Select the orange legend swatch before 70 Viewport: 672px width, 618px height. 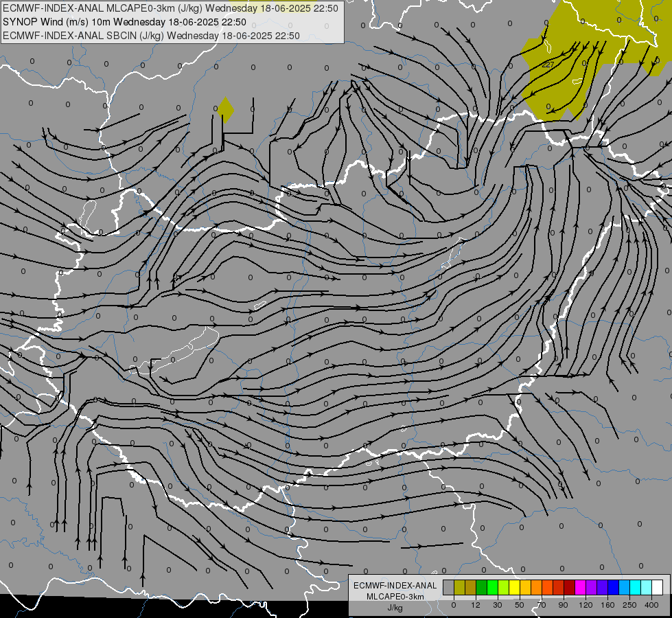(x=537, y=587)
